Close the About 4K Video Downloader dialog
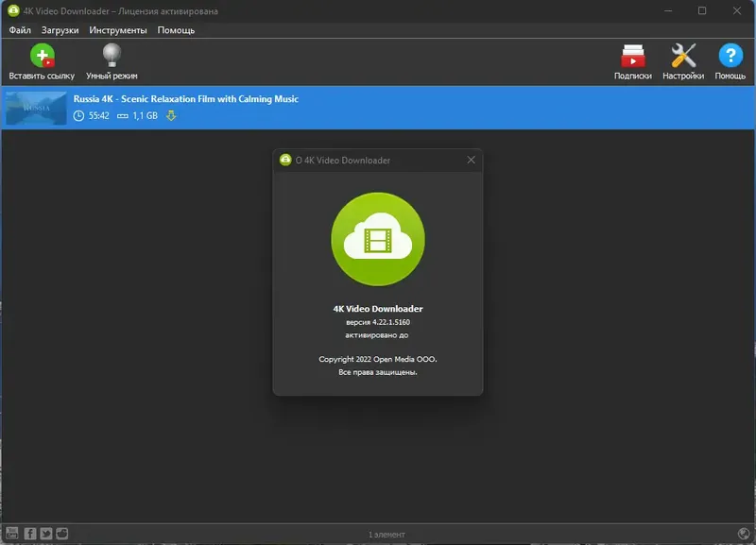 tap(472, 161)
